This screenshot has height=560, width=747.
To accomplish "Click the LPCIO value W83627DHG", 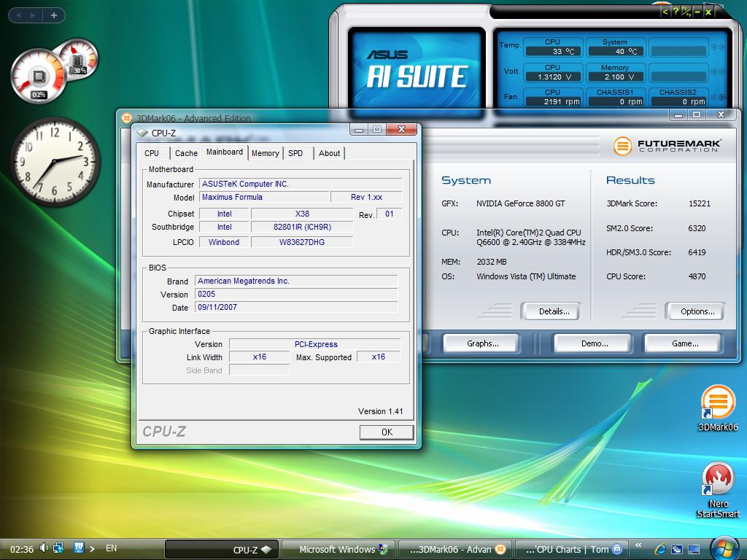I will point(302,242).
